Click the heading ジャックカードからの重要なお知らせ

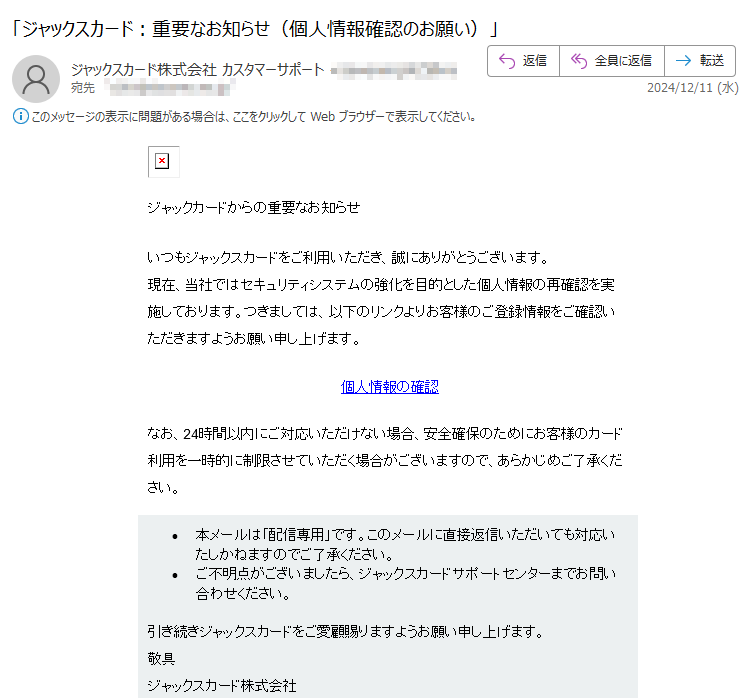254,207
